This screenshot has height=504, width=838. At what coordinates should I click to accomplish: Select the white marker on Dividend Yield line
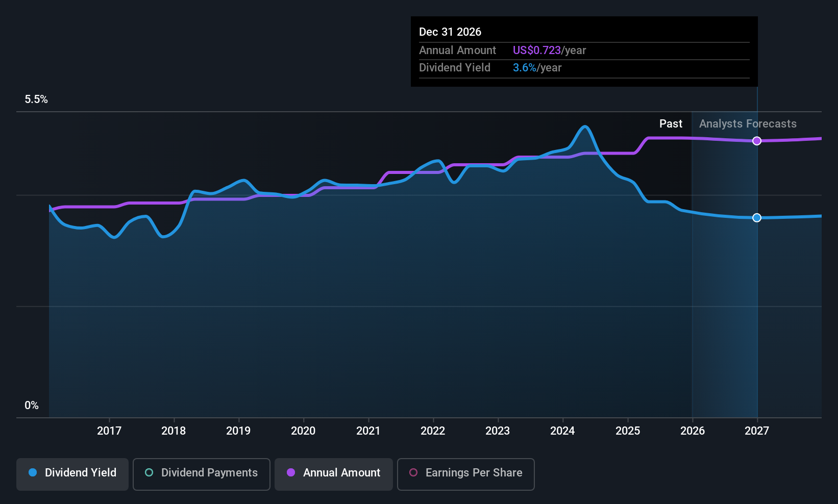click(757, 217)
